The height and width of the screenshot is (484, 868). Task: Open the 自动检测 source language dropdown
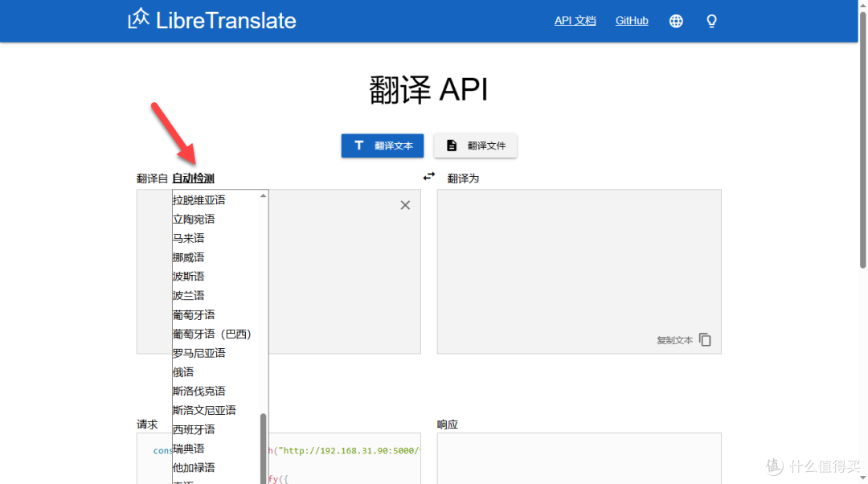point(193,178)
